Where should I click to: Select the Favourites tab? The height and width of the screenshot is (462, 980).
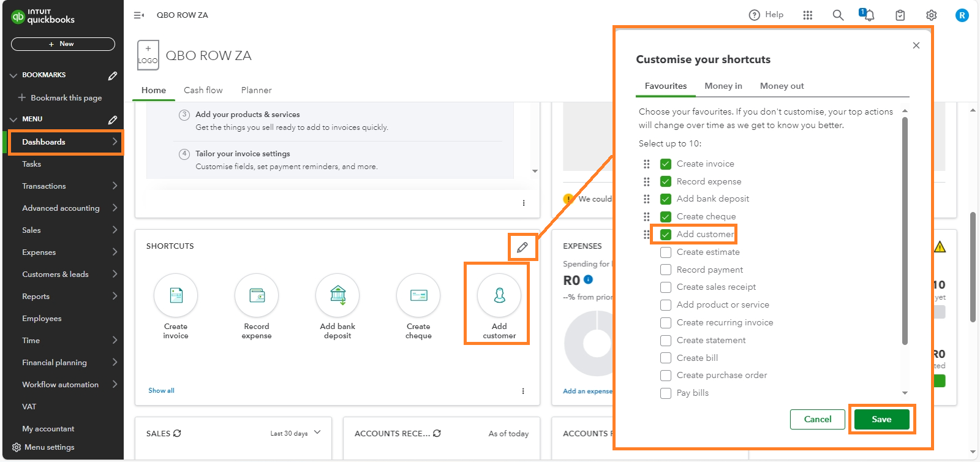(666, 86)
